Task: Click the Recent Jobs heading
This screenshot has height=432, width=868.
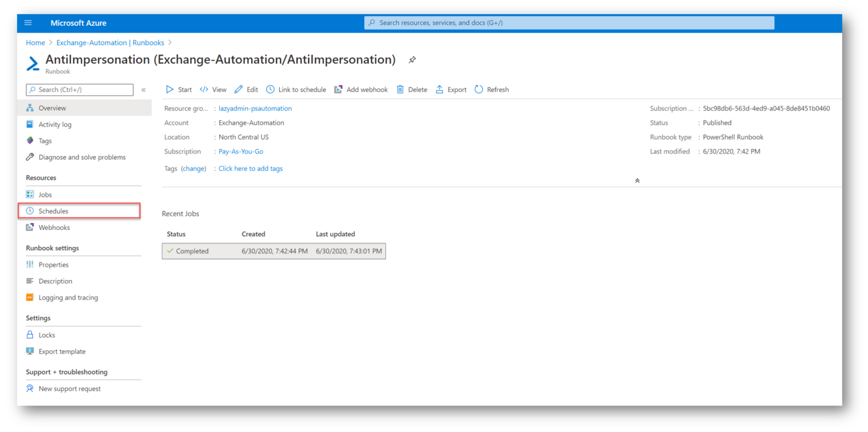Action: pos(180,213)
